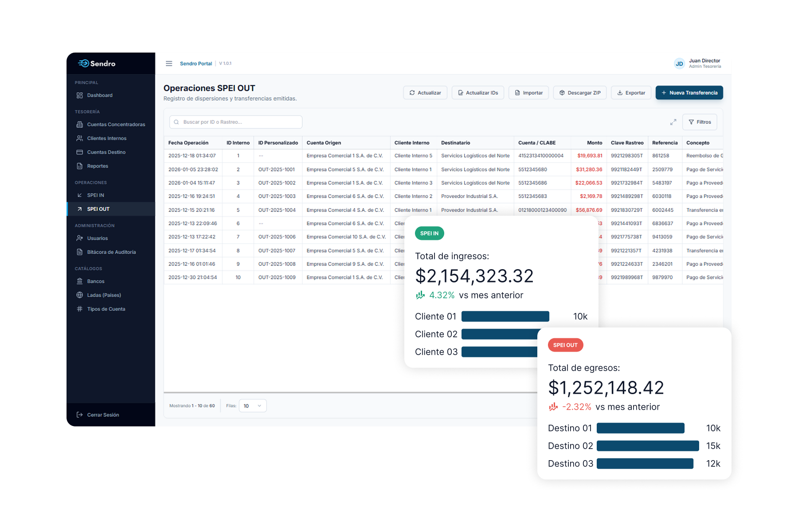
Task: Open Cuentas Concentradoras in sidebar
Action: 116,125
